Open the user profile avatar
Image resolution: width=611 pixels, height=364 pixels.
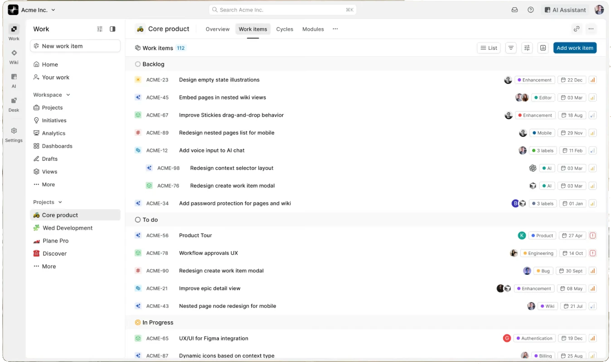tap(599, 10)
